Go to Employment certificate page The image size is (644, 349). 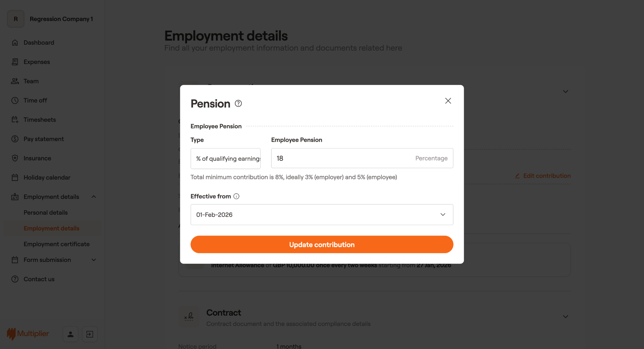click(57, 244)
